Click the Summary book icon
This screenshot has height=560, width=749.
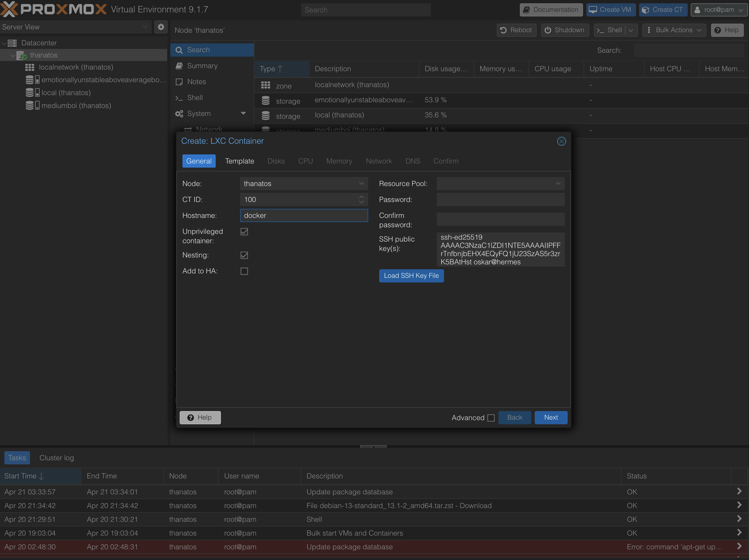[179, 66]
